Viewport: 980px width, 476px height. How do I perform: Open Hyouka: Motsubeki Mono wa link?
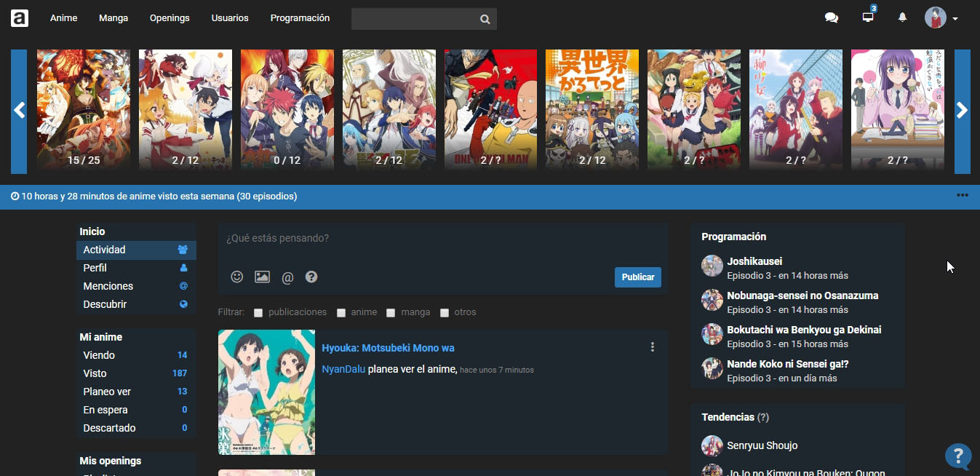click(x=389, y=348)
